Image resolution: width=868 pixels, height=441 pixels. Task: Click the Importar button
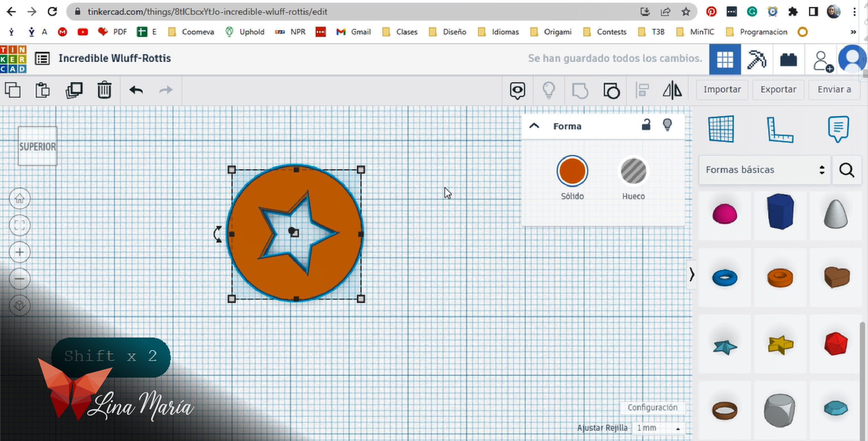722,89
